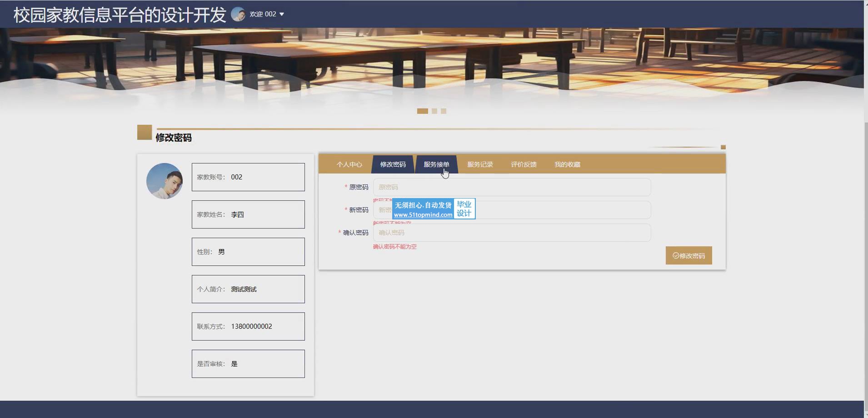Focus the 确认密码 input field
868x418 pixels.
512,233
